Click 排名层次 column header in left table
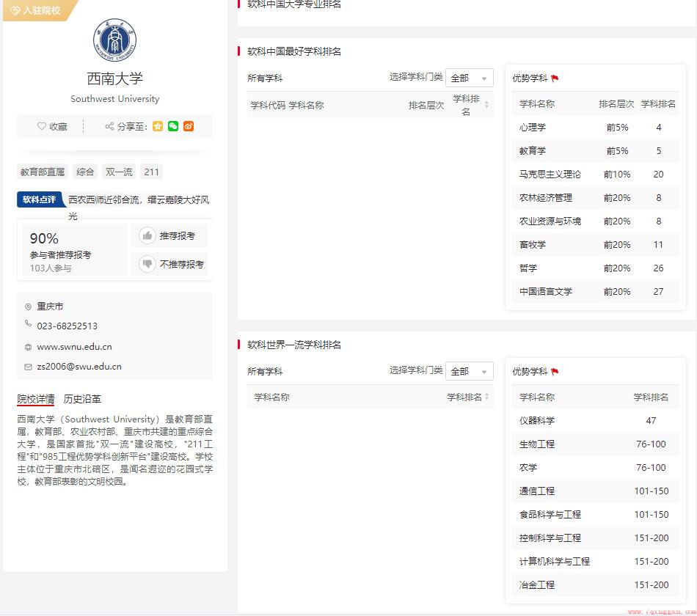This screenshot has height=616, width=697. point(426,106)
